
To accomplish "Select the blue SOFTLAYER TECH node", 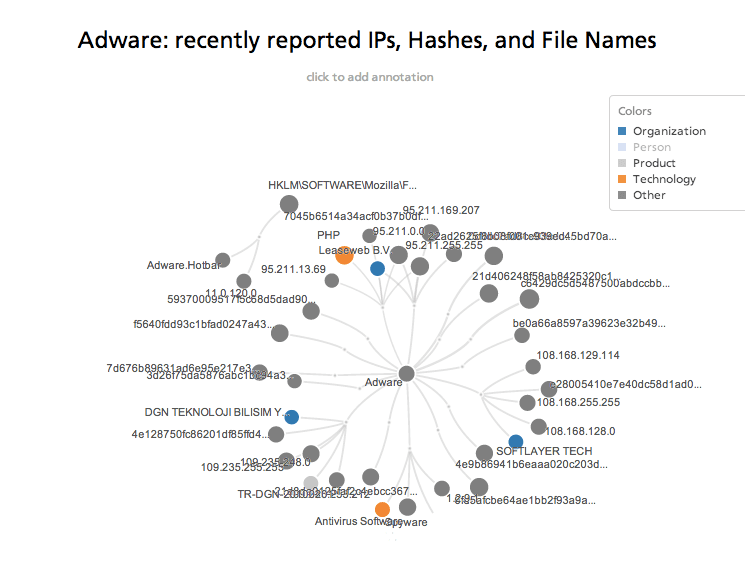I will (516, 441).
